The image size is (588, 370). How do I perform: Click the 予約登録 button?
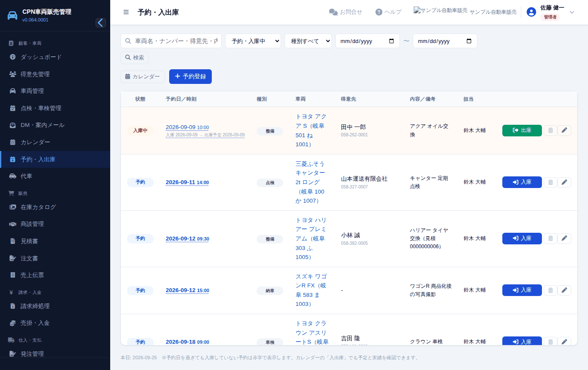pos(190,77)
